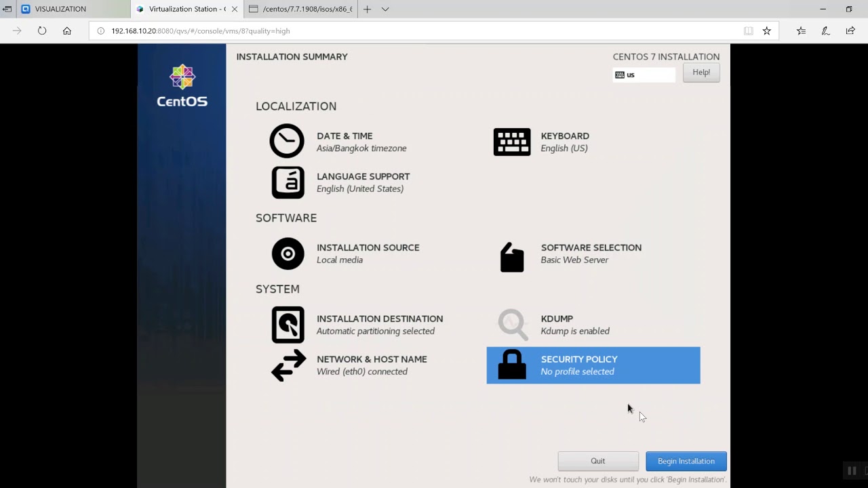This screenshot has height=488, width=868.
Task: Open a new browser tab with plus
Action: [x=367, y=9]
